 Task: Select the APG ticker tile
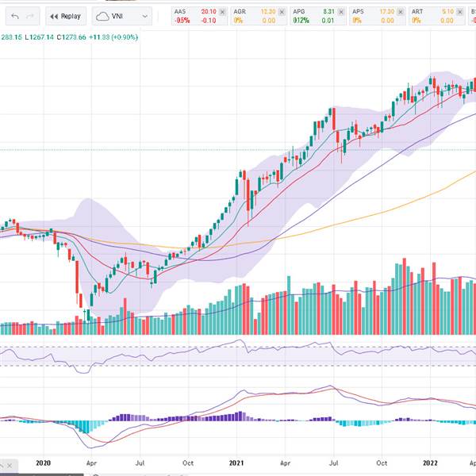pos(318,16)
